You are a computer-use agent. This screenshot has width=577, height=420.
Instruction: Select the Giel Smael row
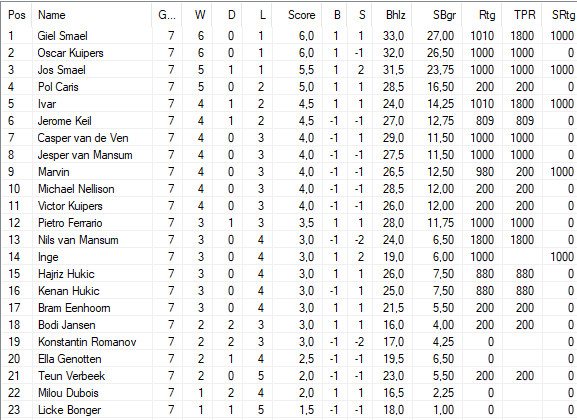pos(289,36)
